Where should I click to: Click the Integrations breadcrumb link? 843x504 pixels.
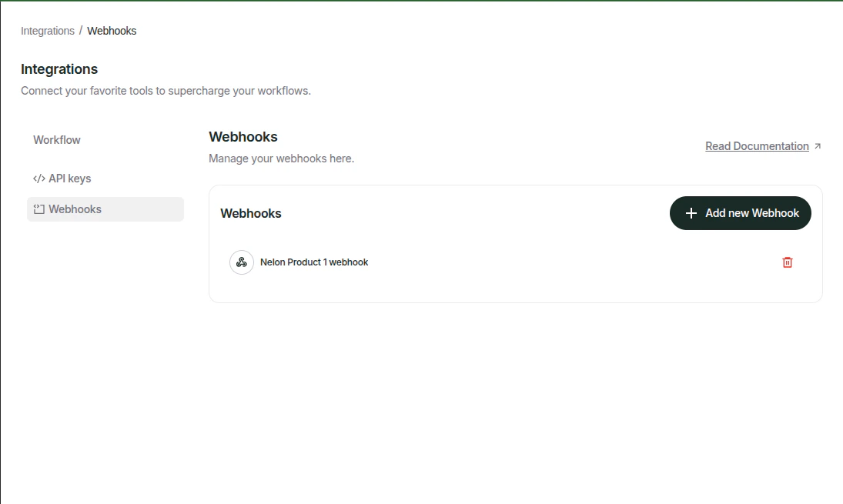point(47,30)
